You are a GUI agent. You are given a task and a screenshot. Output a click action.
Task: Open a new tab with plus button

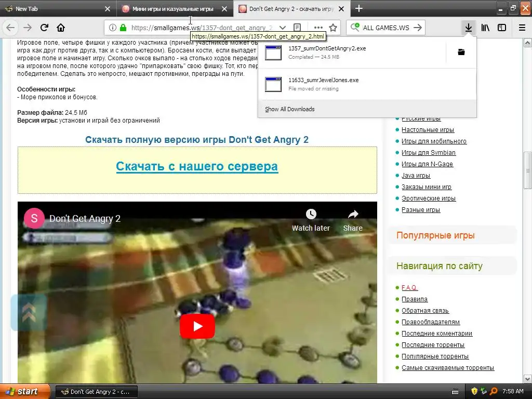[358, 8]
